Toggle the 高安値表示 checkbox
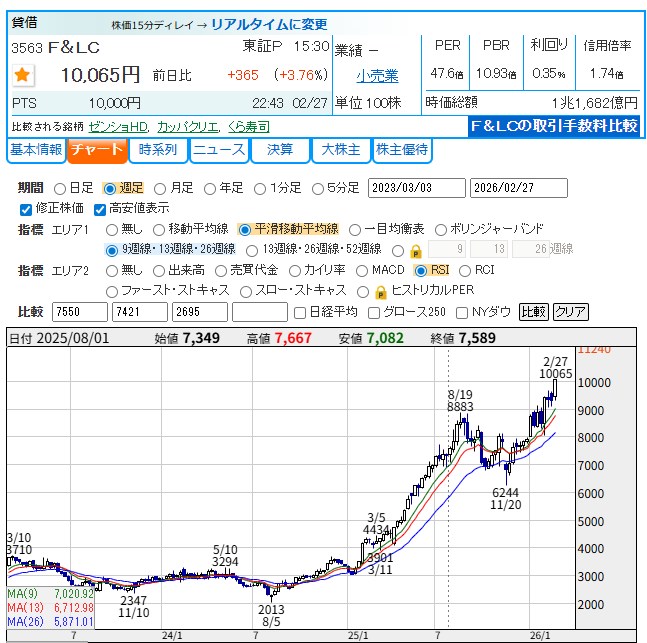Viewport: 647px width, 643px height. click(x=100, y=209)
